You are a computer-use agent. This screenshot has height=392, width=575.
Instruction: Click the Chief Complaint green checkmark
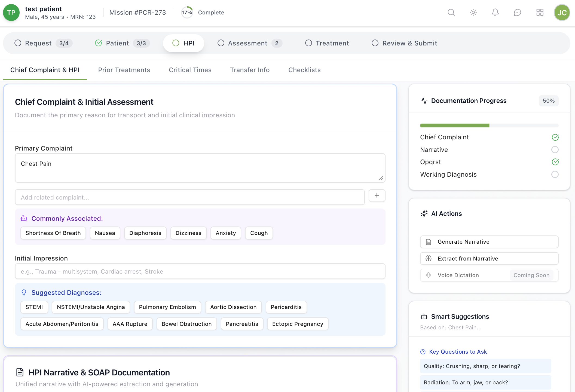point(555,137)
